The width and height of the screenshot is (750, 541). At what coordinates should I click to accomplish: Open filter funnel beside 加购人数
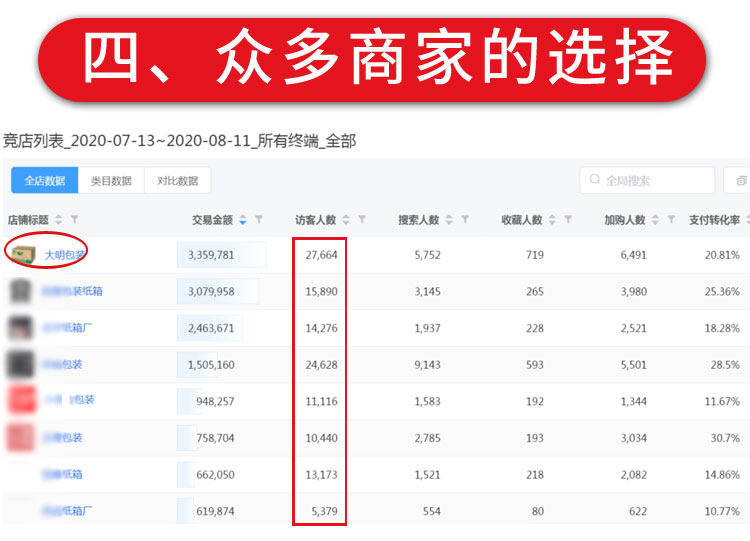(x=672, y=219)
